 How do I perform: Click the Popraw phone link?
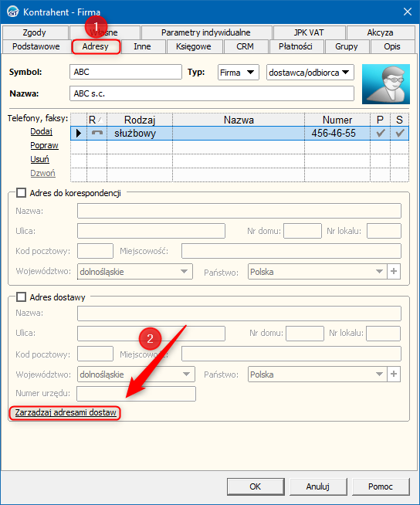click(45, 146)
